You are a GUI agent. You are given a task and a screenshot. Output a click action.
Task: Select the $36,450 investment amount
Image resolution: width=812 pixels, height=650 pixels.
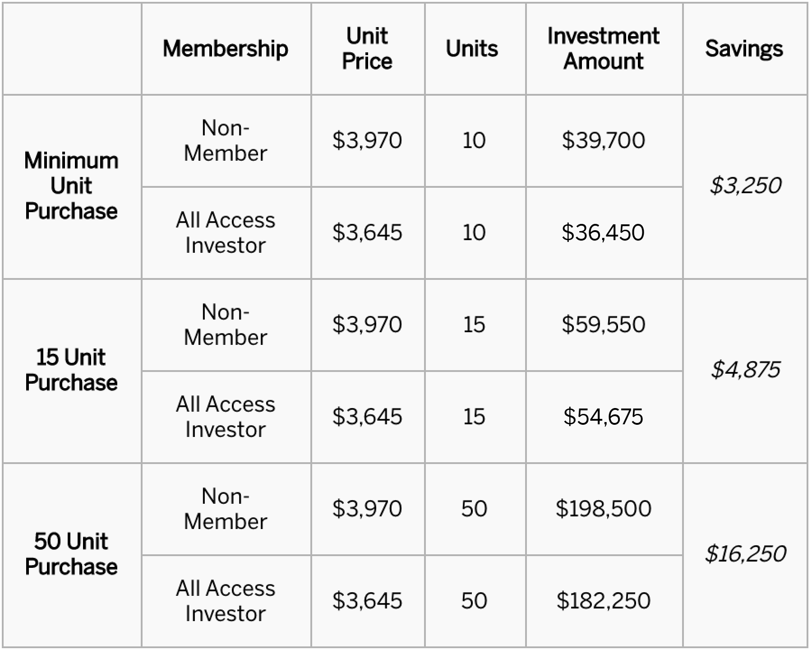(x=604, y=232)
